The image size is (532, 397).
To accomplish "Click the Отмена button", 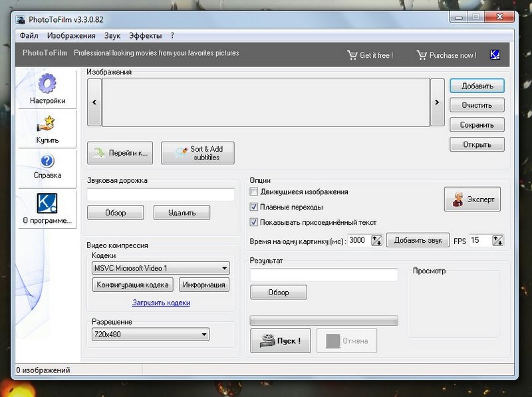I will click(346, 340).
